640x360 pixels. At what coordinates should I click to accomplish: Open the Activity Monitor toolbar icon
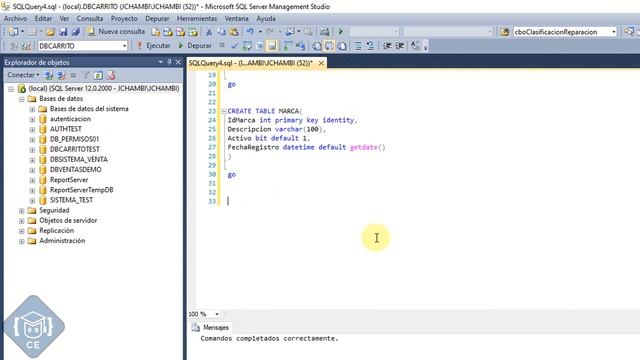click(x=324, y=32)
